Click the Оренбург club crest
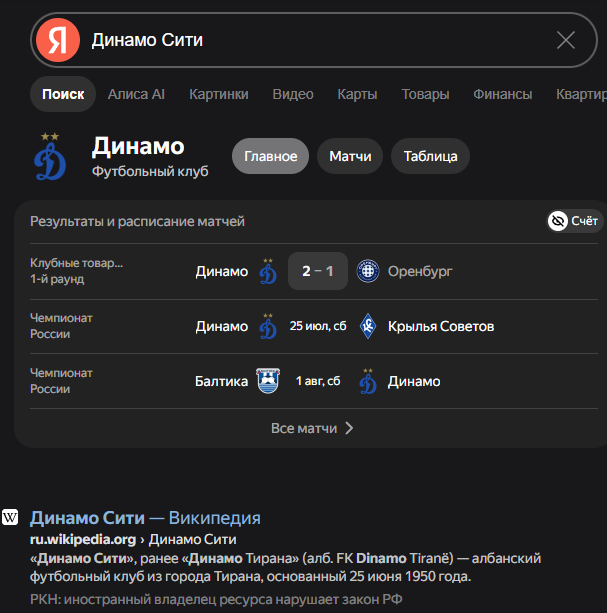Image resolution: width=607 pixels, height=613 pixels. click(x=368, y=271)
